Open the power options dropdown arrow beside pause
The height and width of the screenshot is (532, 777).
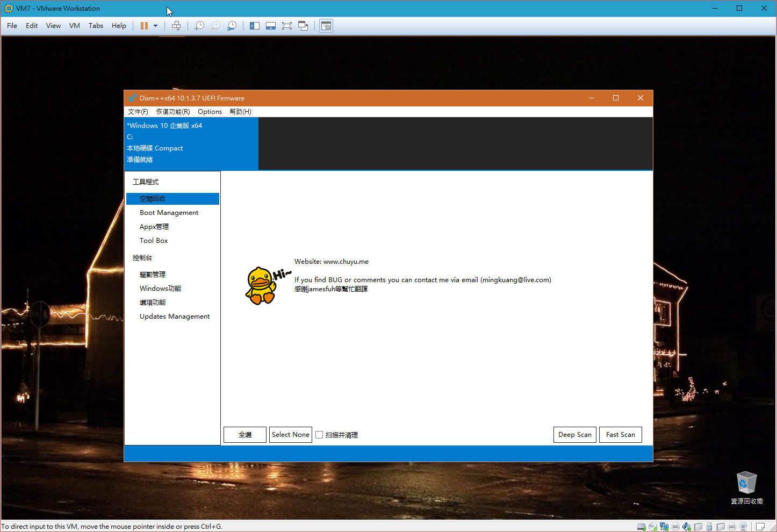tap(156, 26)
